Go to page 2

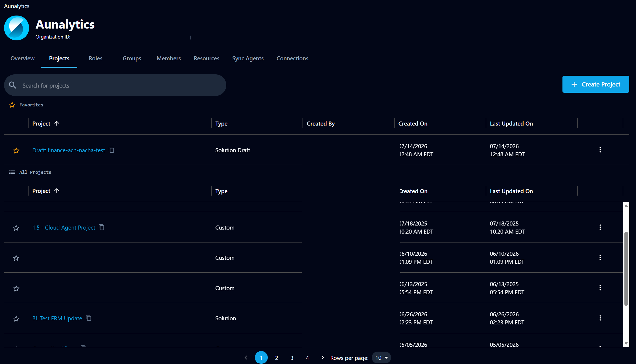coord(276,358)
